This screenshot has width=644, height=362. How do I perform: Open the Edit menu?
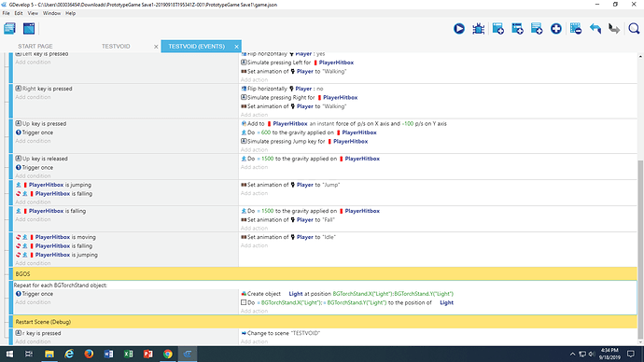(x=19, y=13)
